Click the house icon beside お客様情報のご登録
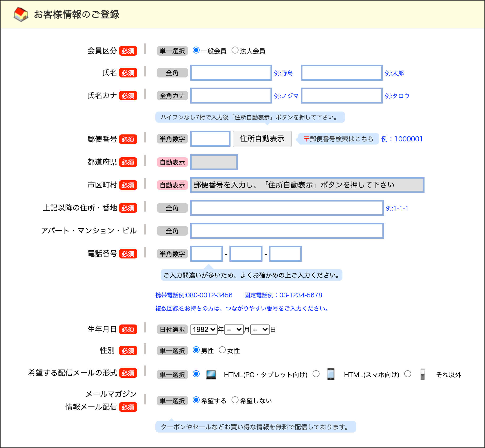This screenshot has height=448, width=485. point(21,14)
